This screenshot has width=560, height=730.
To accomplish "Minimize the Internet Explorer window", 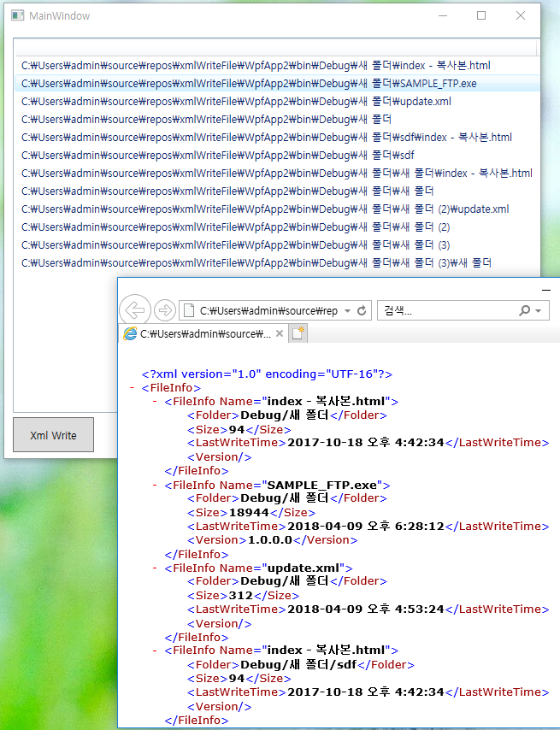I will [546, 290].
